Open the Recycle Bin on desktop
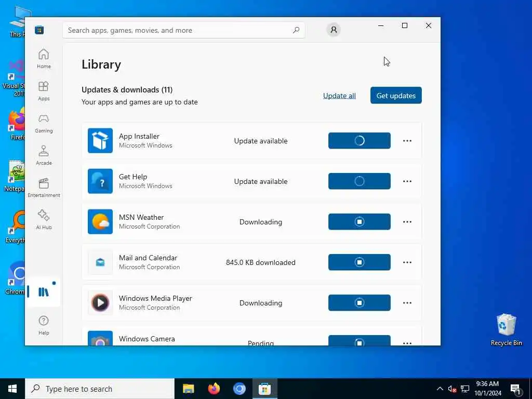532x399 pixels. tap(506, 329)
